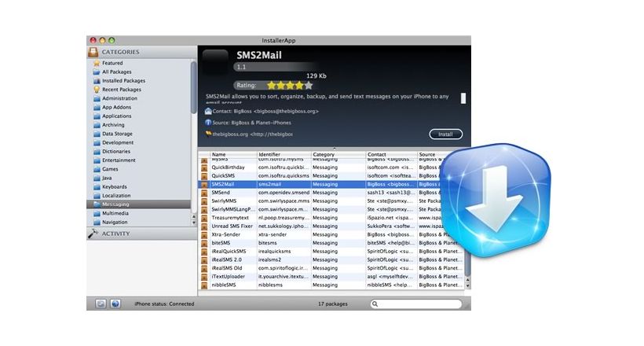Select the iRealQuickSMS package row
644x346 pixels.
(x=331, y=252)
